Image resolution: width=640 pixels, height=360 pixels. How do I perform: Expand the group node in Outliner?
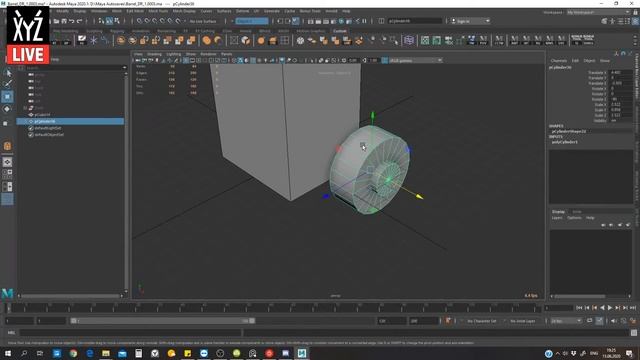(x=25, y=108)
